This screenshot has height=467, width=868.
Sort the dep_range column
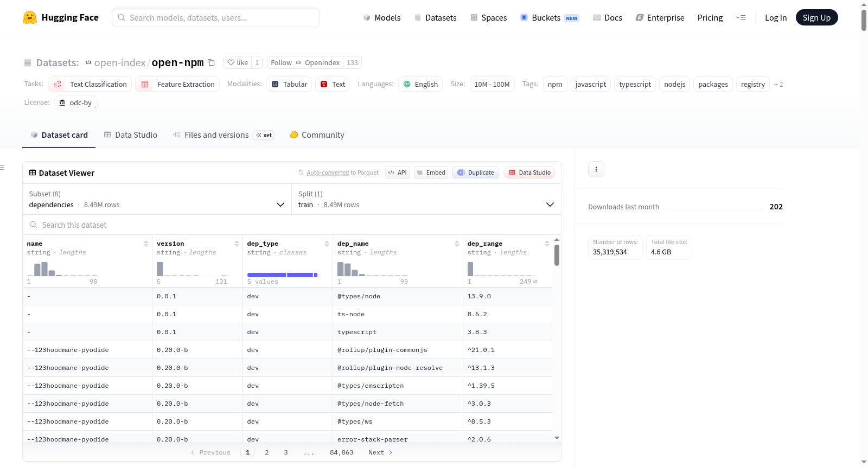(547, 244)
